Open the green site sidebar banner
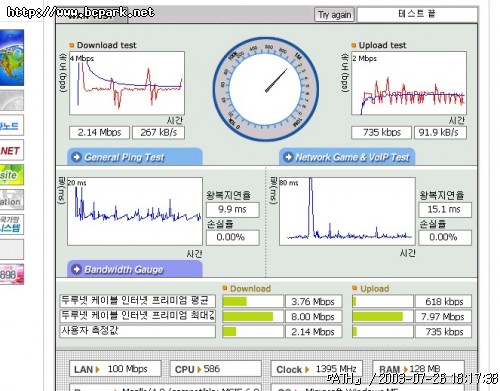 click(12, 175)
